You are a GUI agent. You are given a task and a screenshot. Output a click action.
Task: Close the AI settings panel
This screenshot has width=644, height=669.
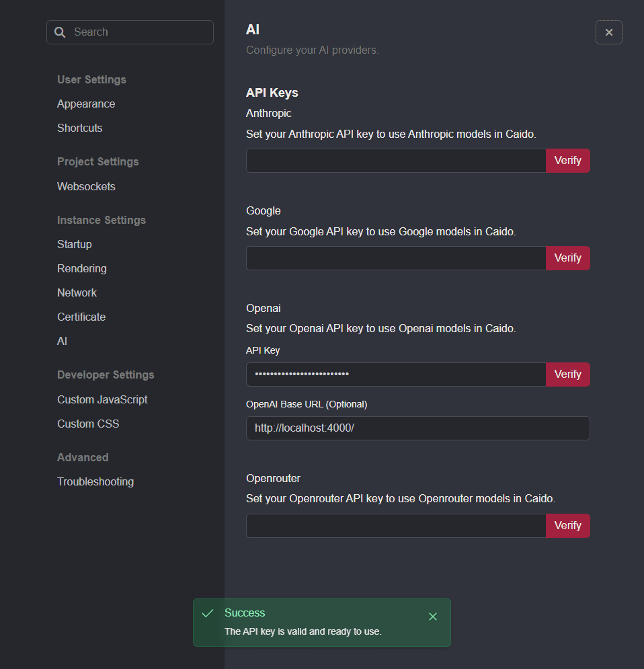pos(608,32)
